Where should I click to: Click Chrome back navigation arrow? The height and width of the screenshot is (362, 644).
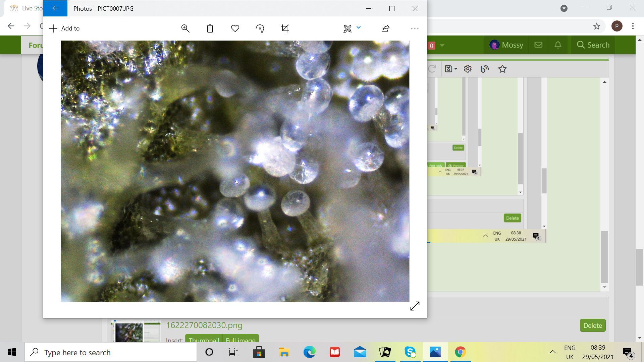coord(11,26)
